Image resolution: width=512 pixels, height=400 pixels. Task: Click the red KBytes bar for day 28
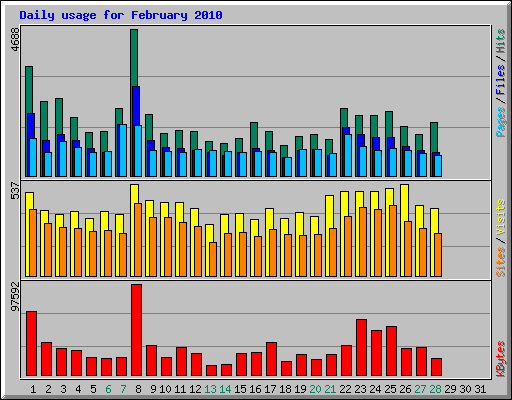[x=436, y=367]
